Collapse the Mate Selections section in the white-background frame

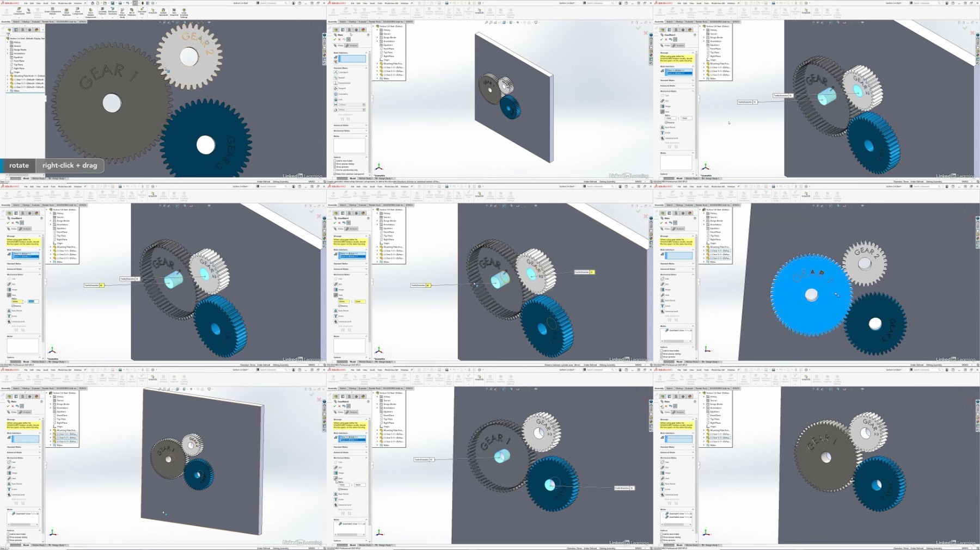point(366,53)
